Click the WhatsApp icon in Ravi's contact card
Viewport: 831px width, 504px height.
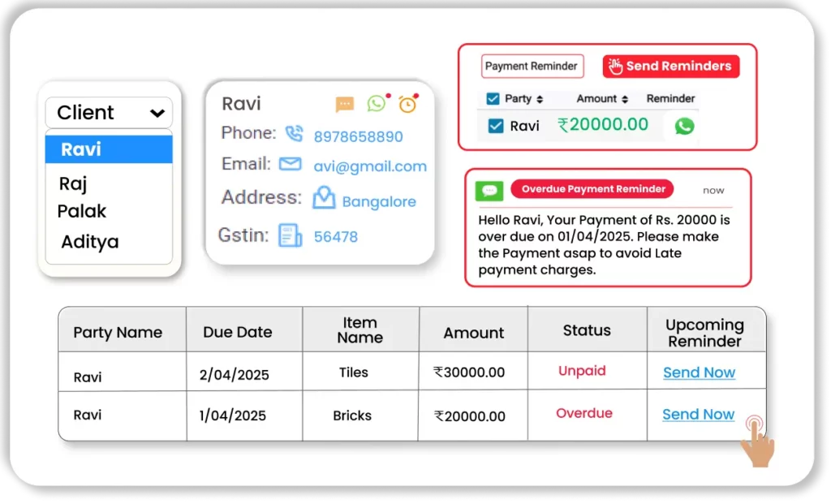(x=377, y=103)
